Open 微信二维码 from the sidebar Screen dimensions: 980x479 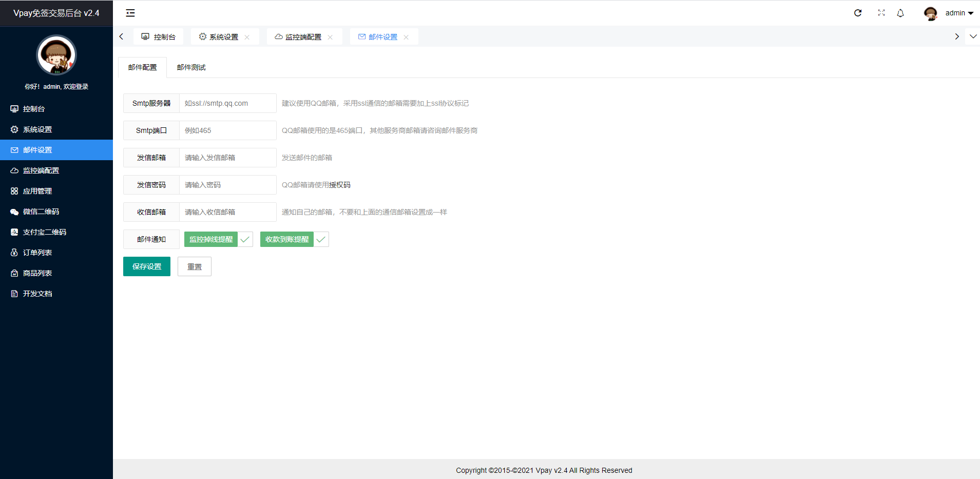point(41,212)
